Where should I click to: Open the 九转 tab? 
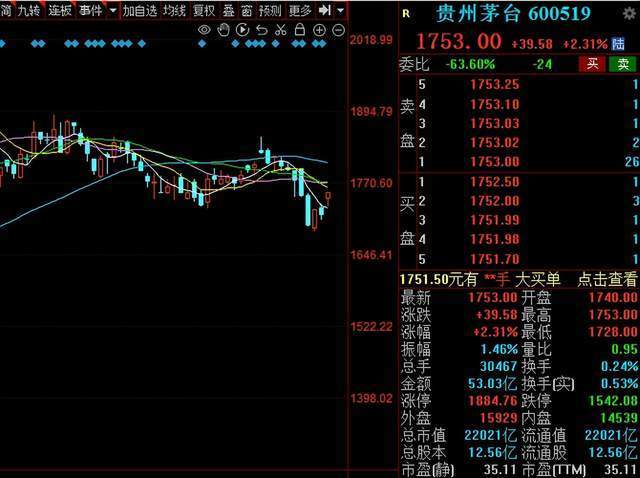[29, 10]
